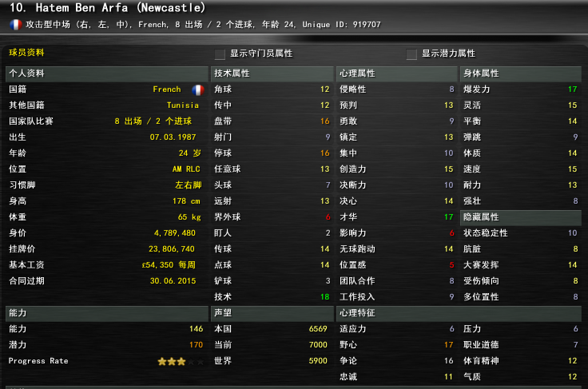Click the 当前 reputation value 7000
This screenshot has width=588, height=389.
pos(318,345)
